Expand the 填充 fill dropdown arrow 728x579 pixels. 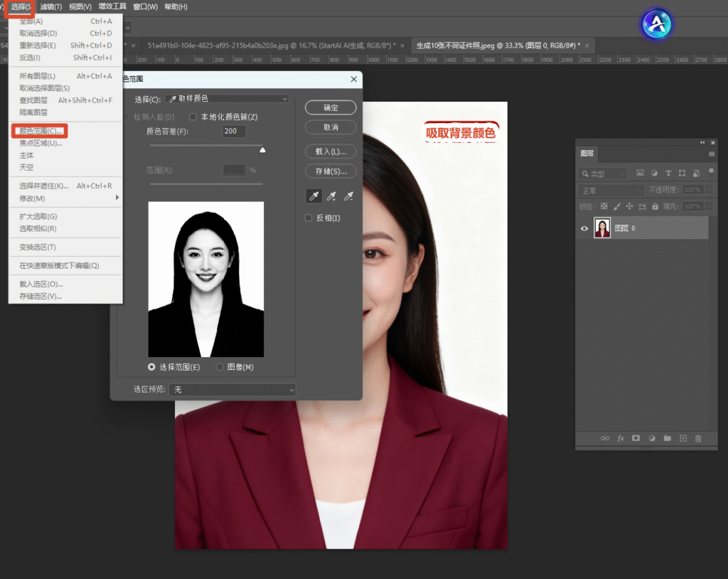(709, 206)
